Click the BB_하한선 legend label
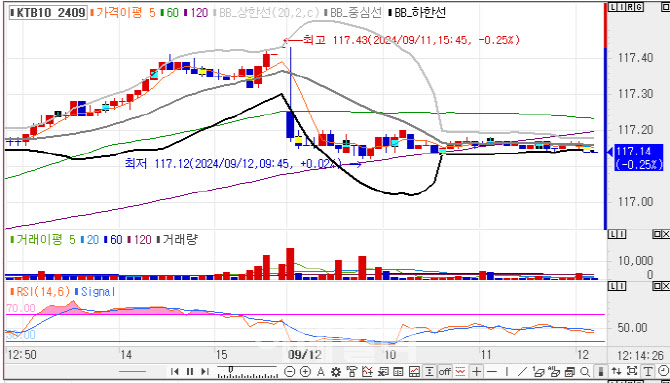The image size is (670, 383). point(418,12)
